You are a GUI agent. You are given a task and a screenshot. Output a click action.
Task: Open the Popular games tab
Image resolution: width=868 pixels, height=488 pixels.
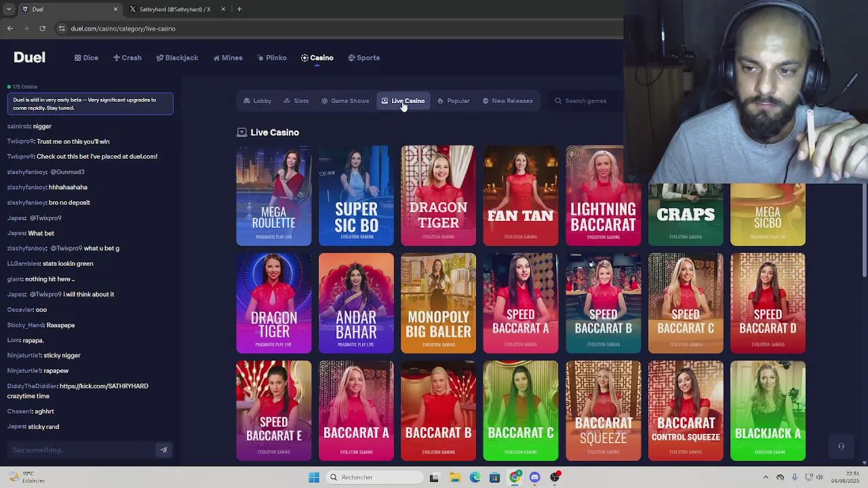tap(453, 101)
